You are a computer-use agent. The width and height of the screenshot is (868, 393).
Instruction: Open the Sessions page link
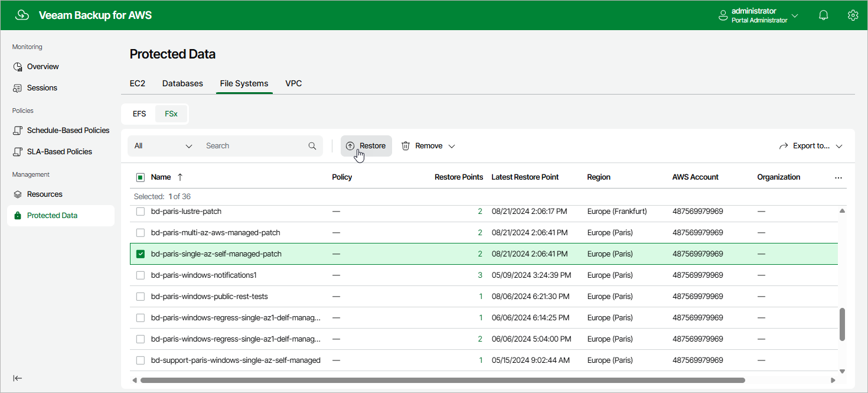(42, 88)
